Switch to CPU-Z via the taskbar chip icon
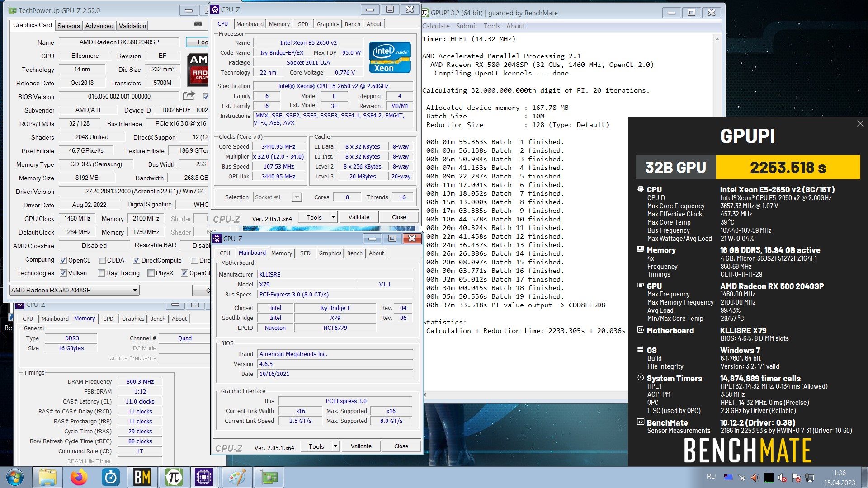 tap(204, 478)
